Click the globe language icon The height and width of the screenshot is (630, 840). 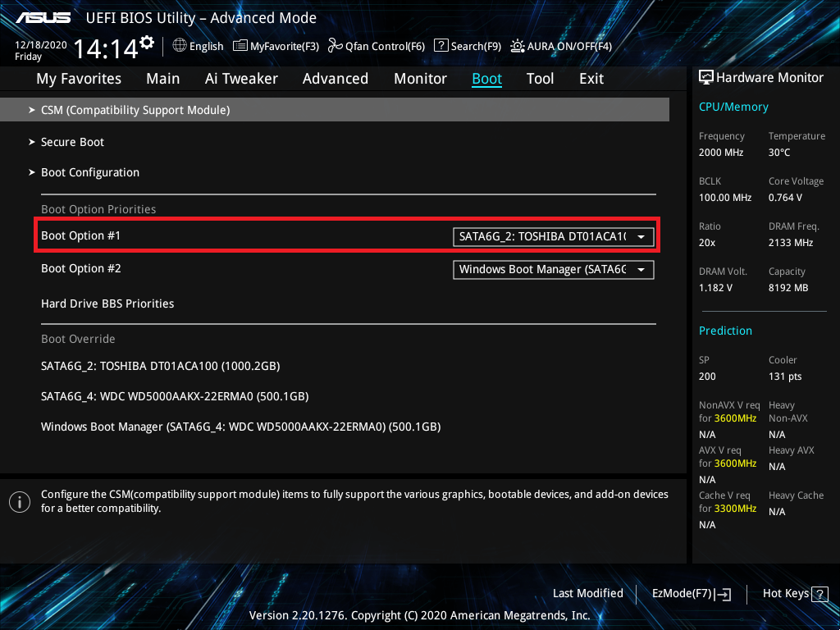pyautogui.click(x=180, y=45)
